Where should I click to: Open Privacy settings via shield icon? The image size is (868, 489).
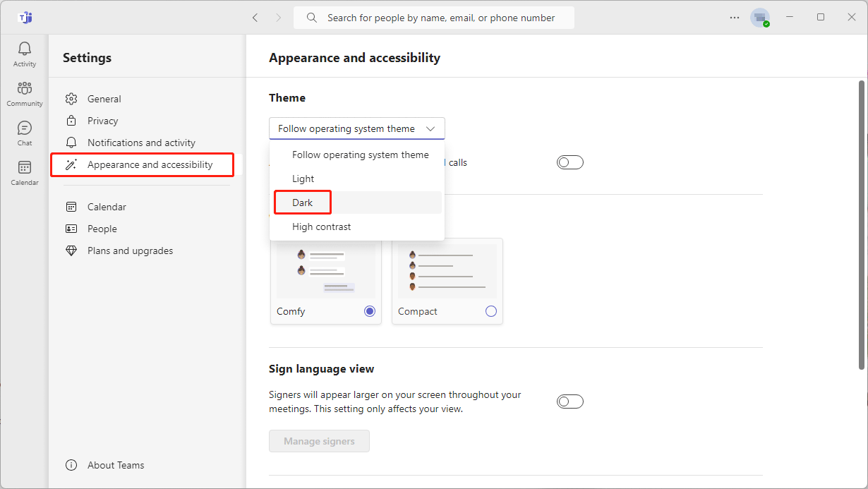pos(71,120)
